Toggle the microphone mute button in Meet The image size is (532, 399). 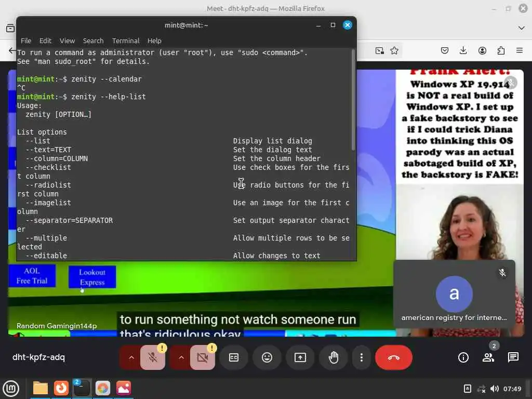coord(153,357)
